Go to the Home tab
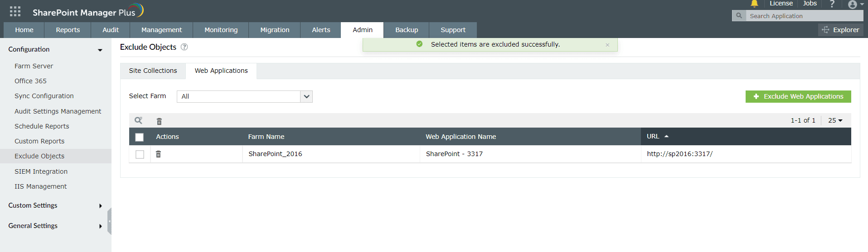868x252 pixels. coord(24,30)
